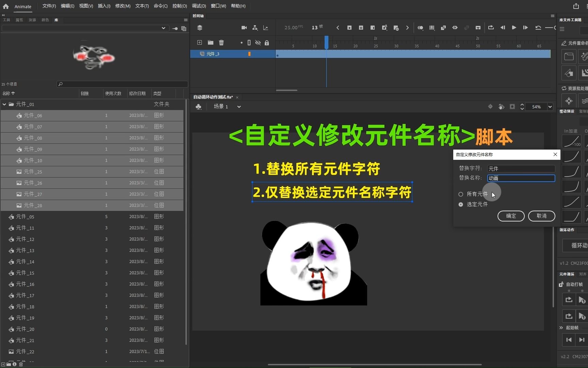
Task: Select the 所有元件 radio button
Action: click(461, 194)
